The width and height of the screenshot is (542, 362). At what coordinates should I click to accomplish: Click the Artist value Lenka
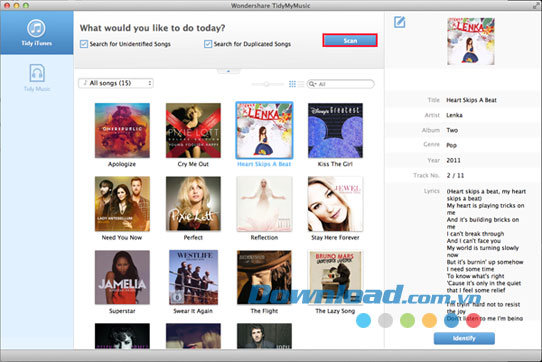tap(455, 115)
